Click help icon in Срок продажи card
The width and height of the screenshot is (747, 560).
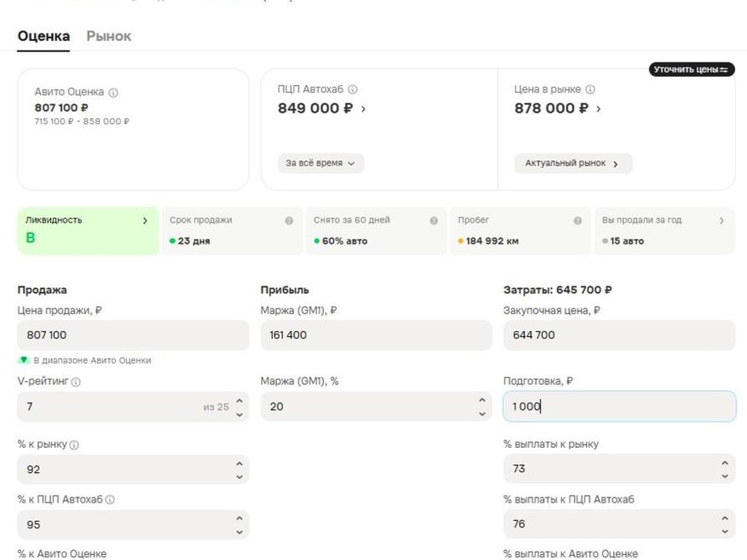point(289,221)
